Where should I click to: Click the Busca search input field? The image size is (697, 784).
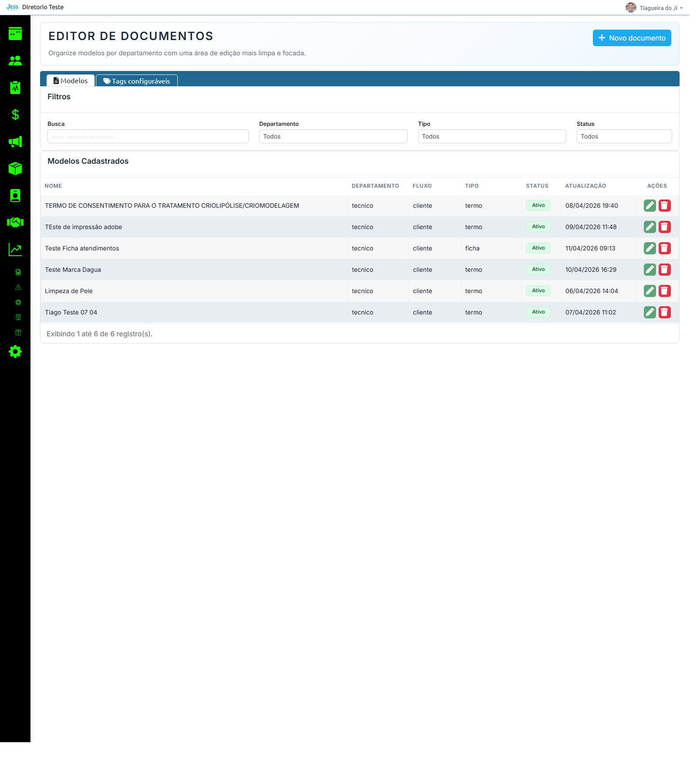[x=147, y=136]
